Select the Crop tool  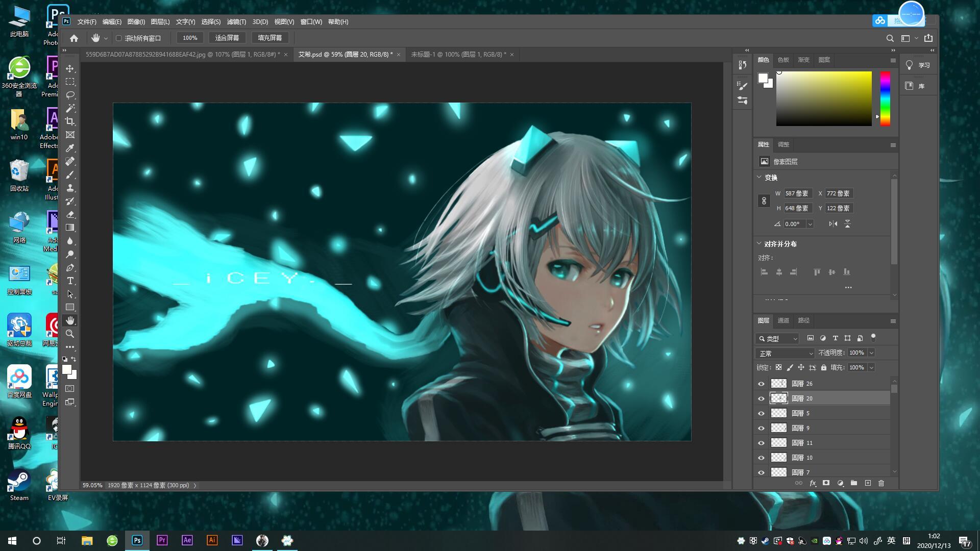click(x=70, y=121)
